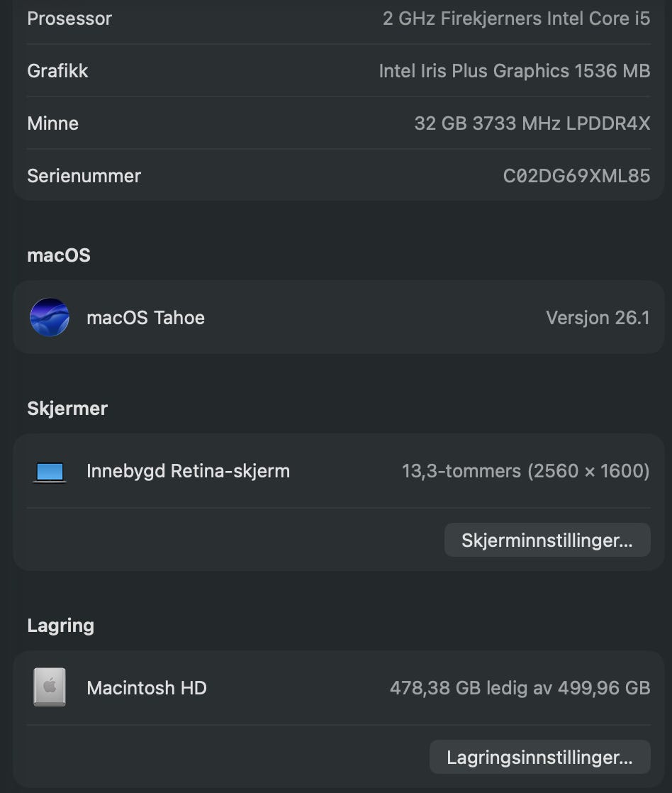The image size is (672, 793).
Task: Click the Grafikk row label
Action: click(x=57, y=71)
